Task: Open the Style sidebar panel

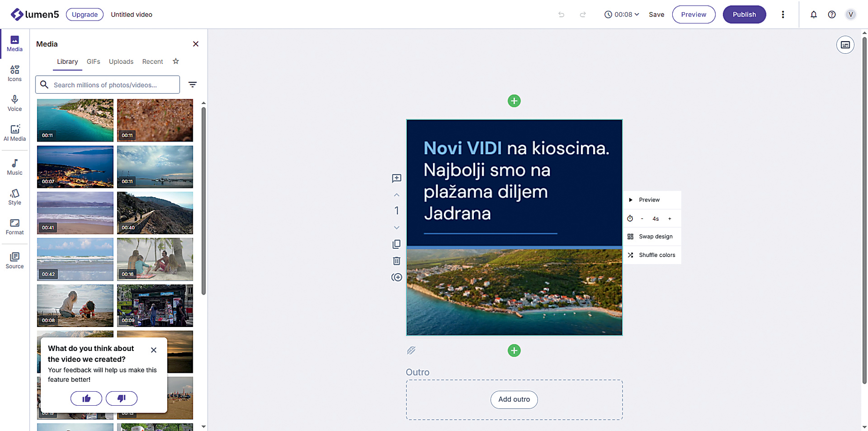Action: coord(15,197)
